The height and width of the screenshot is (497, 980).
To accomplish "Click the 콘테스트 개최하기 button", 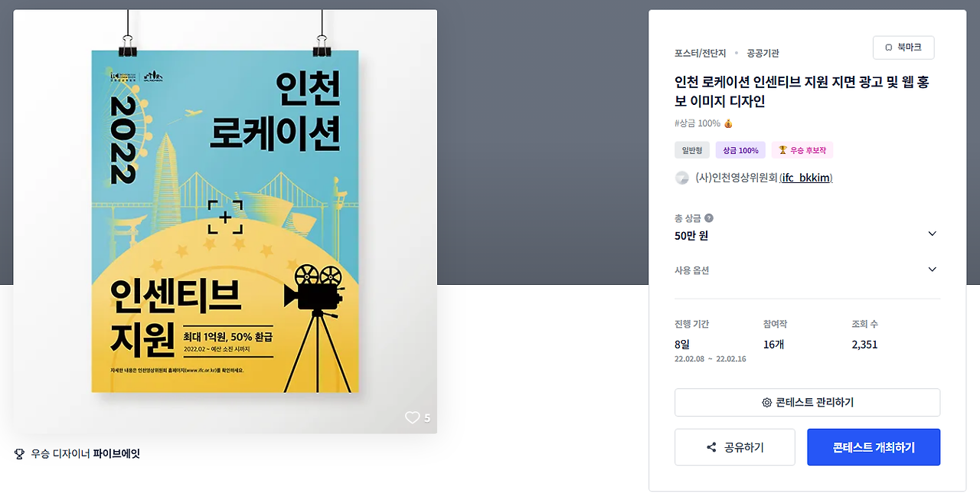I will [x=874, y=447].
